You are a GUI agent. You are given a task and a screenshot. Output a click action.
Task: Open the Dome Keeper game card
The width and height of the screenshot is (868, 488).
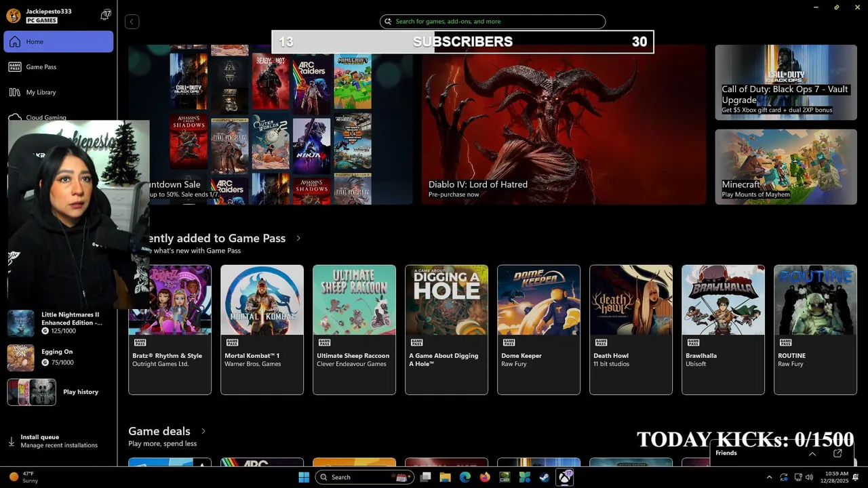click(x=538, y=329)
